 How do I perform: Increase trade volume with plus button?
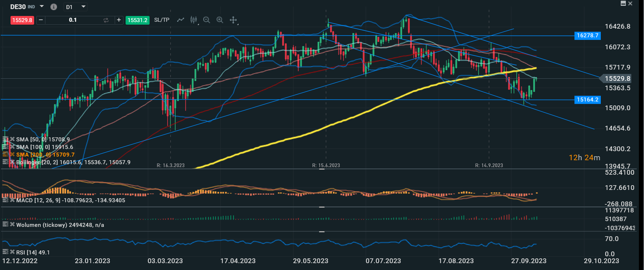119,20
